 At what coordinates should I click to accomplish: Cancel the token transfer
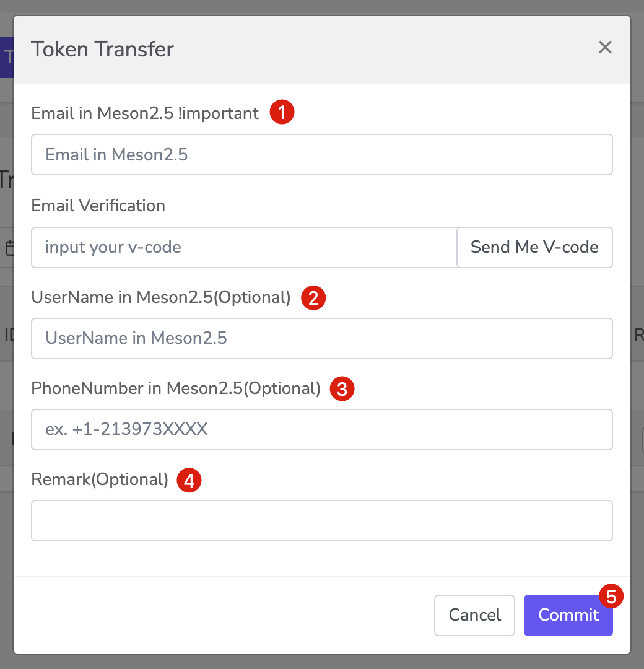[x=474, y=615]
